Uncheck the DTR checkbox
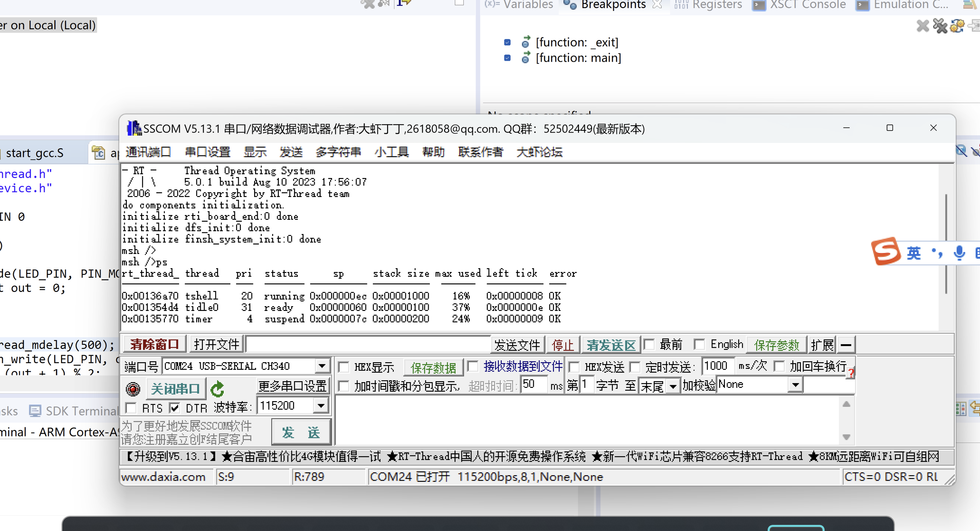This screenshot has width=980, height=531. point(174,408)
